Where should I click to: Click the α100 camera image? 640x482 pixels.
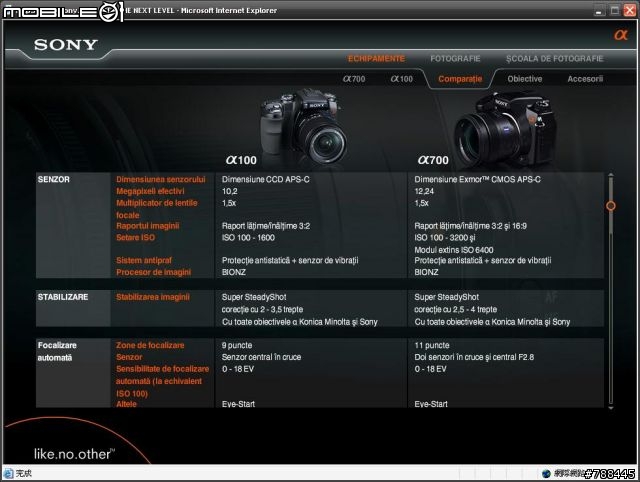point(303,125)
